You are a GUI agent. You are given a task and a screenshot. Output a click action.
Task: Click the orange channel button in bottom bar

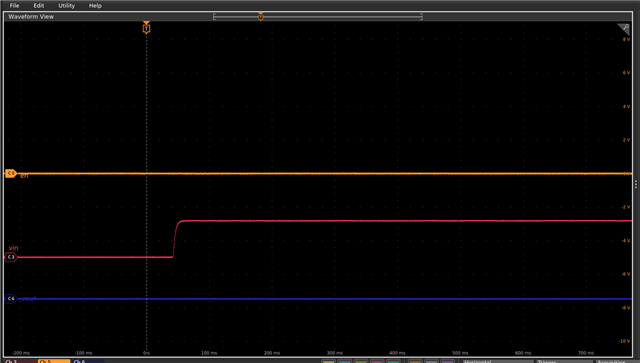pyautogui.click(x=415, y=361)
